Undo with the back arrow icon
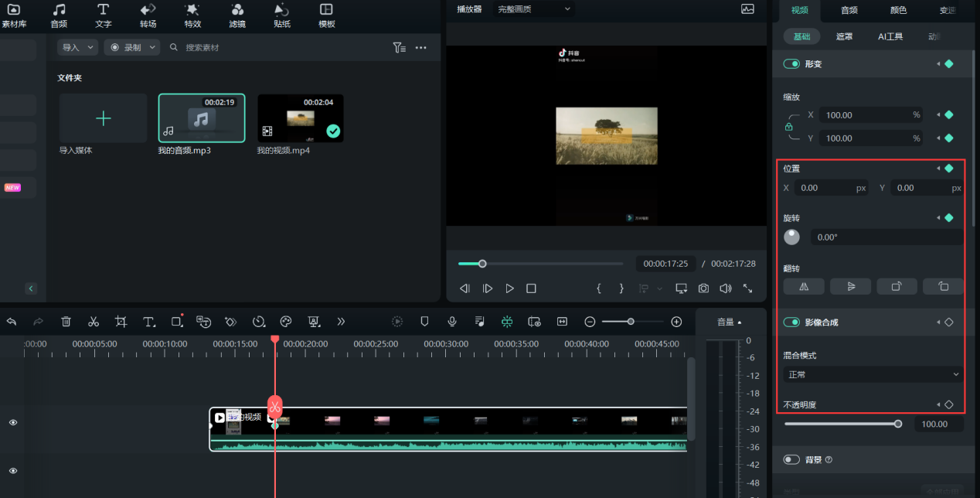 click(12, 322)
